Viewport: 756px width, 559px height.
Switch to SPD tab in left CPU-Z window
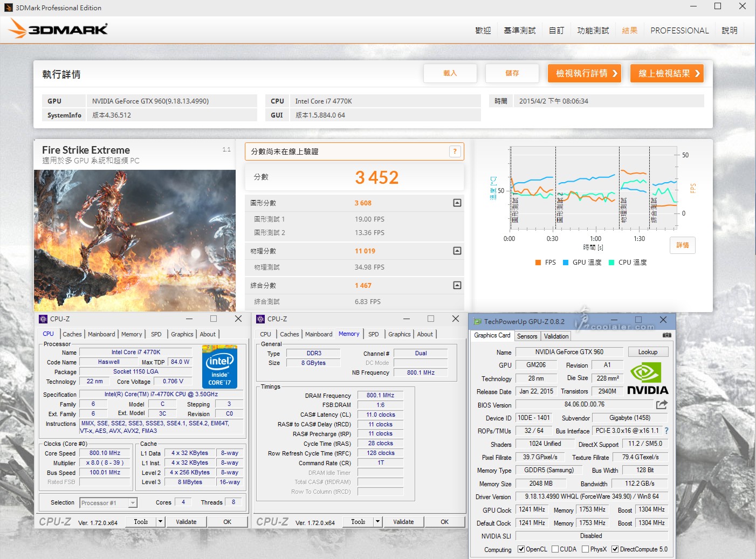pos(156,334)
